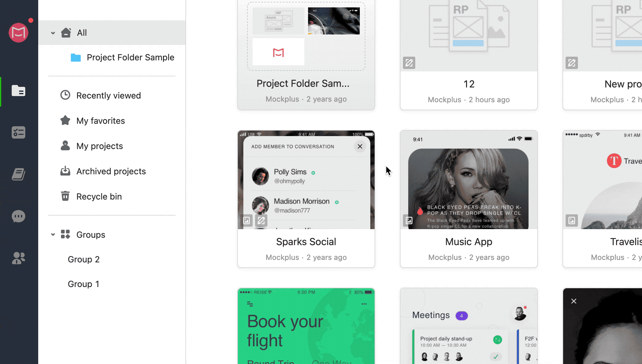Viewport: 642px width, 364px height.
Task: Click the blue Project Folder Sample folder icon
Action: tap(75, 57)
